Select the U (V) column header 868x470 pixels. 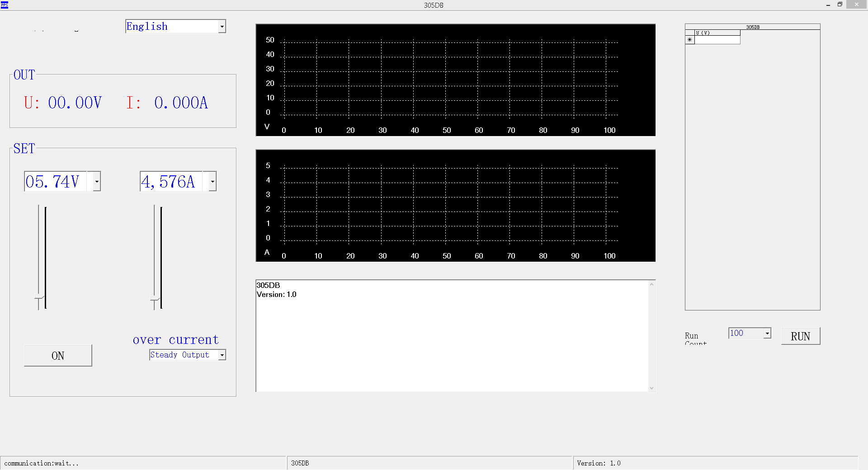pos(717,33)
